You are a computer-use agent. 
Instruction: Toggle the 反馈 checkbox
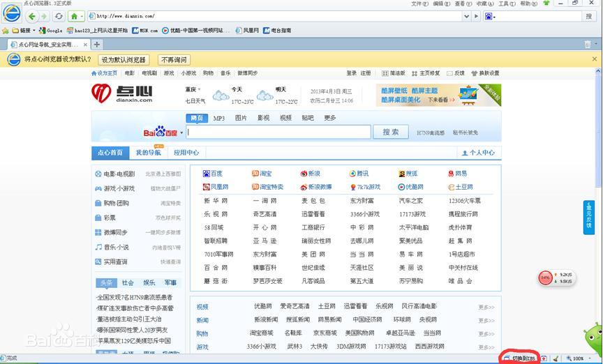[450, 73]
